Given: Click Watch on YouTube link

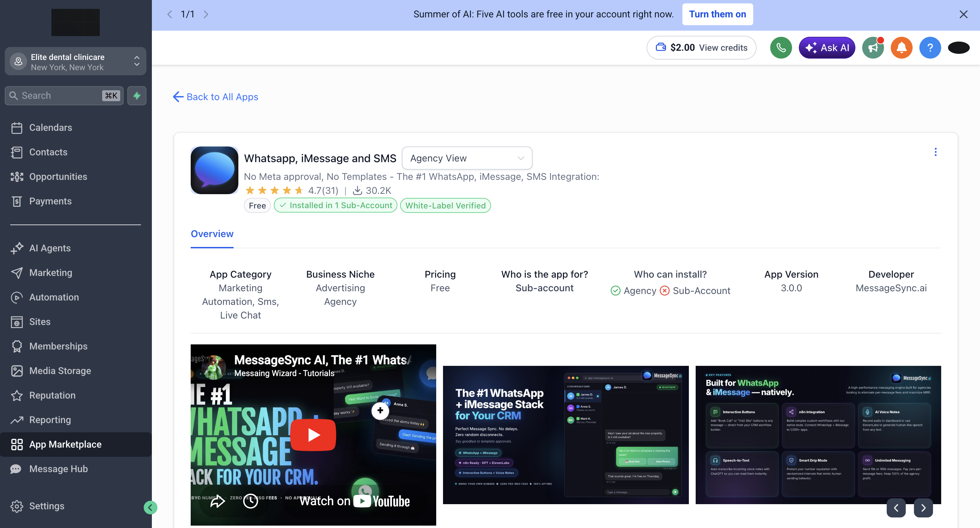Looking at the screenshot, I should click(354, 501).
